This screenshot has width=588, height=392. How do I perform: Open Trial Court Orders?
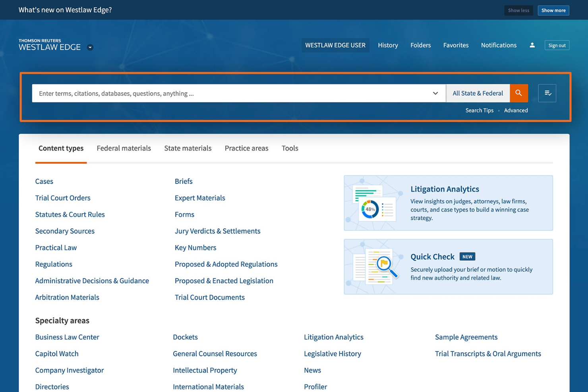[x=63, y=198]
